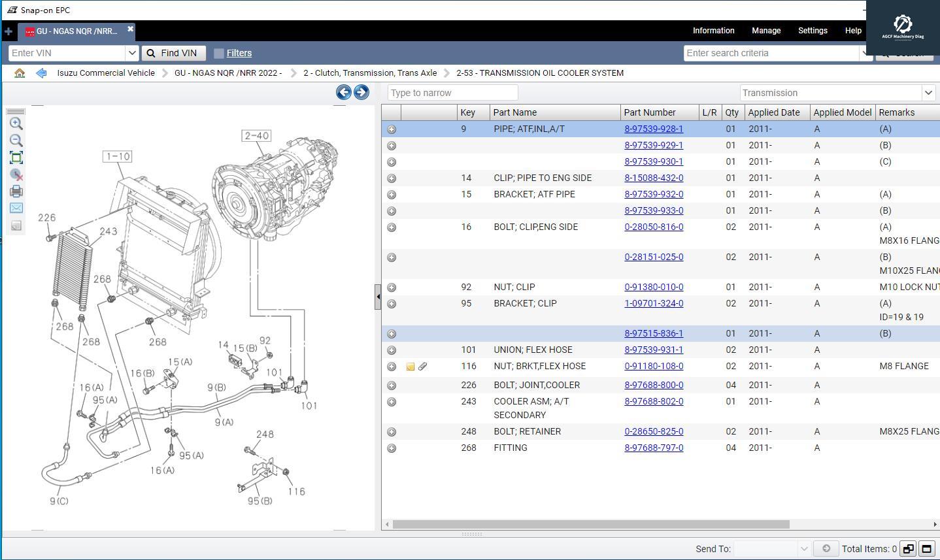Open the Send To dropdown

(804, 549)
